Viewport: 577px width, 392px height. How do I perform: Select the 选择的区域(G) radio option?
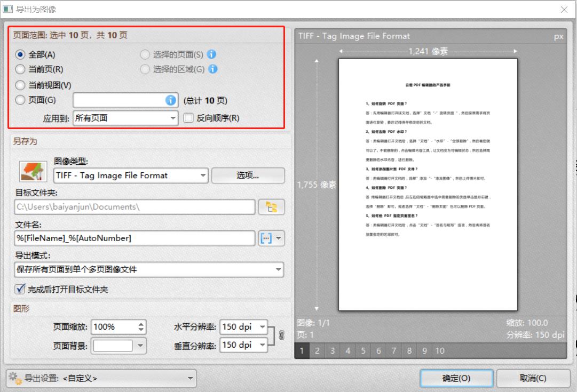click(145, 69)
